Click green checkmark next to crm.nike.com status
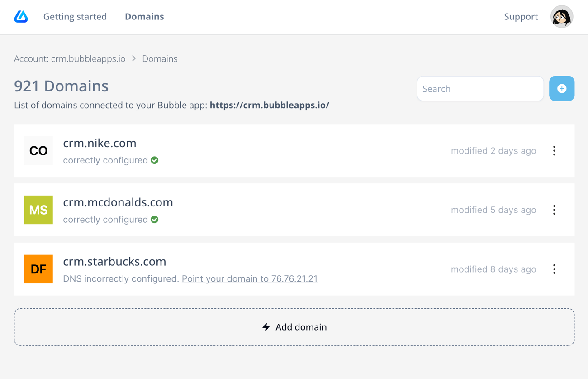Viewport: 588px width, 379px height. 155,160
